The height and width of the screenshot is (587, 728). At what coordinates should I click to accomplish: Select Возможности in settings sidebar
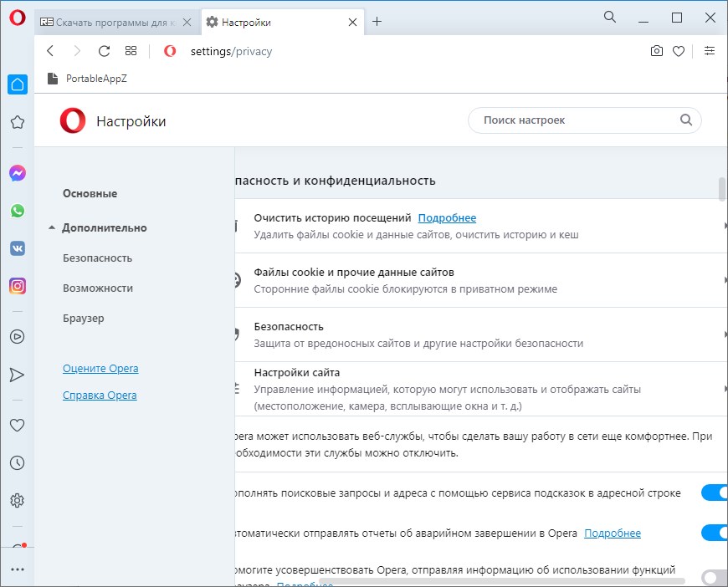coord(98,288)
